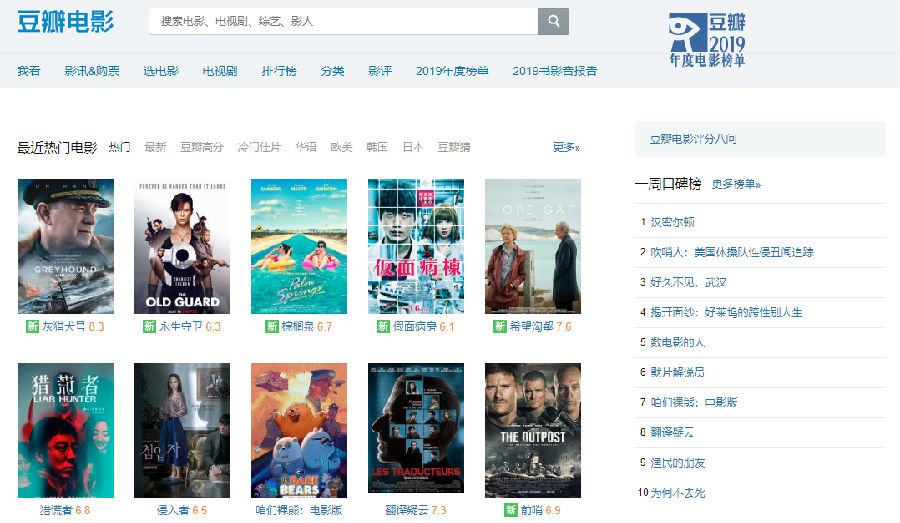Open the Palm Springs poster

[299, 246]
